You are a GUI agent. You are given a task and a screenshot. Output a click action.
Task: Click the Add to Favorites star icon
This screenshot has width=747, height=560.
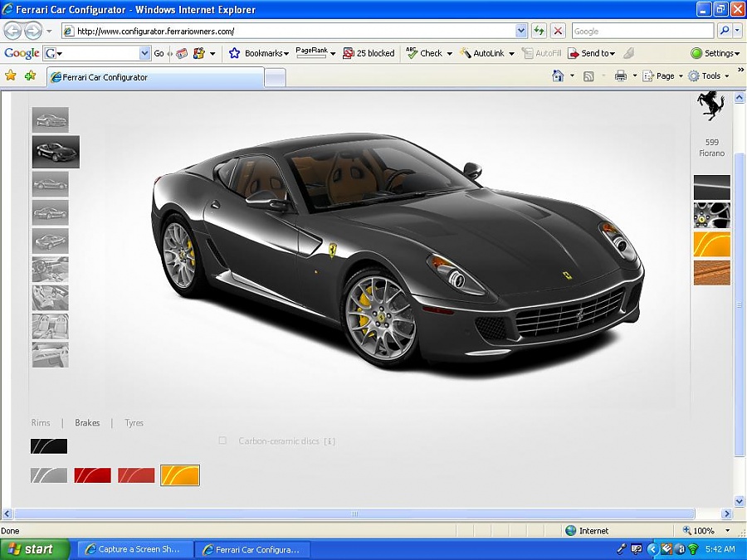click(30, 75)
